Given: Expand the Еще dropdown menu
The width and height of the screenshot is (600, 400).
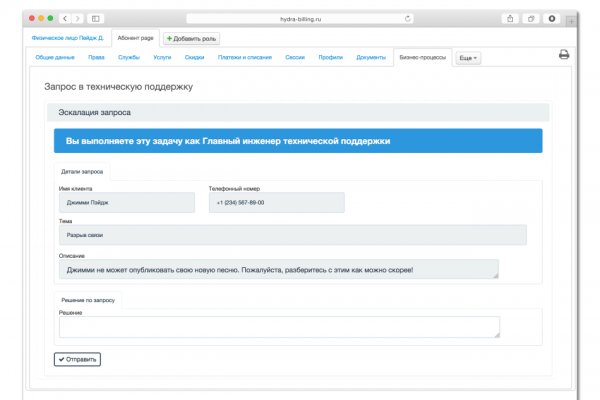Looking at the screenshot, I should click(x=468, y=58).
